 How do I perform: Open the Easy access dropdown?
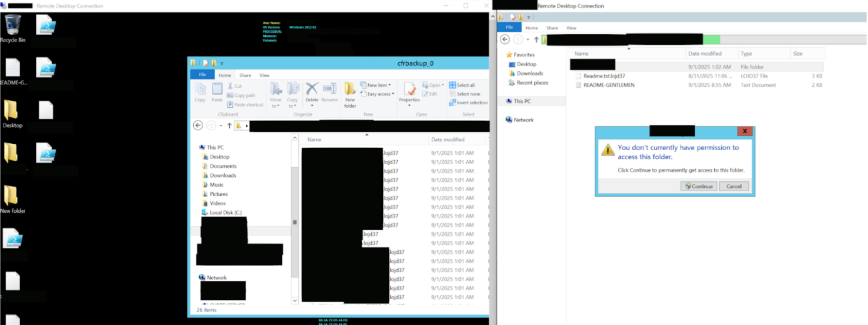(377, 94)
